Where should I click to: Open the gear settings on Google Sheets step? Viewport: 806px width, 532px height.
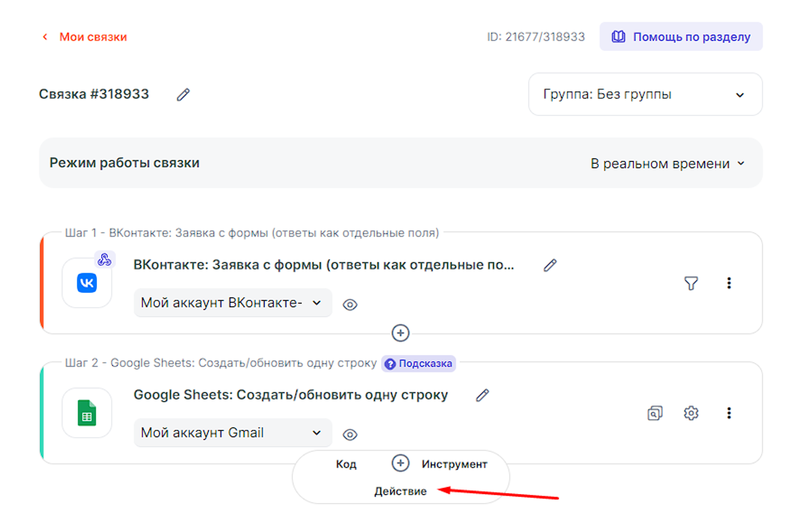[691, 413]
